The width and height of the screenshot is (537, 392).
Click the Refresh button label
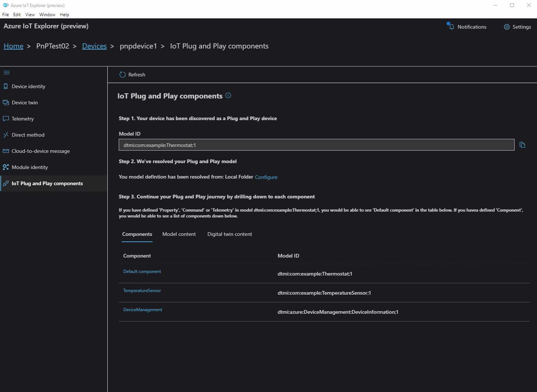137,75
